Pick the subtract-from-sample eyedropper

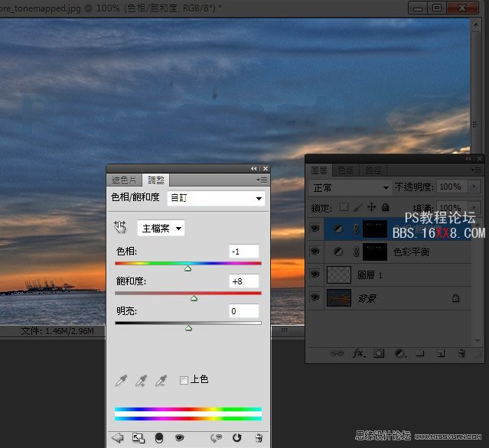click(161, 381)
